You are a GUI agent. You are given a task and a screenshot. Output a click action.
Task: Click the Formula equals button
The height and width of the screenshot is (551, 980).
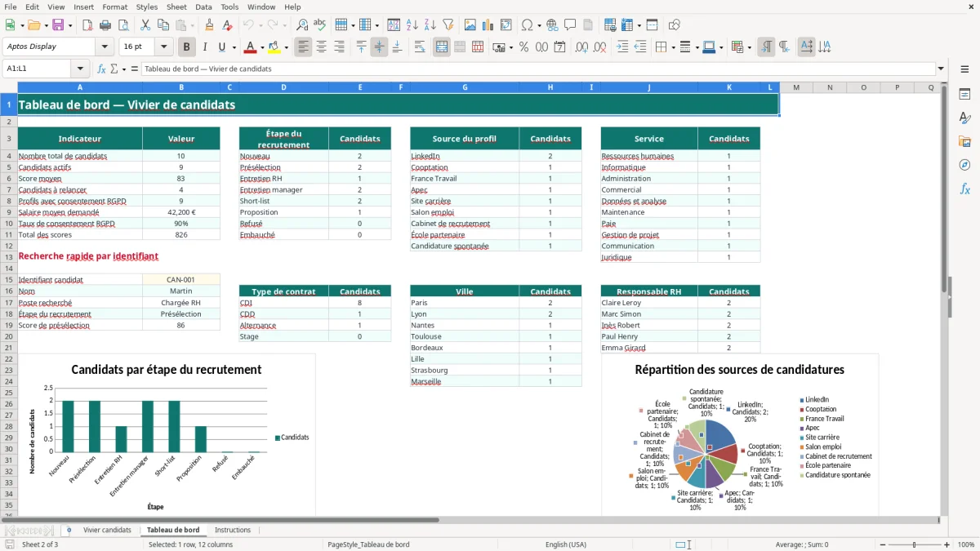135,69
